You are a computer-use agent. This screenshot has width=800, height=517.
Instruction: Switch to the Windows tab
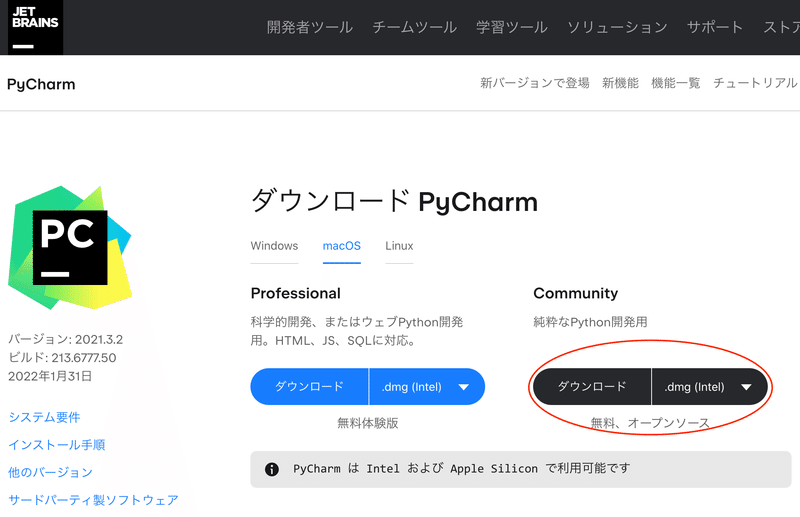click(274, 246)
